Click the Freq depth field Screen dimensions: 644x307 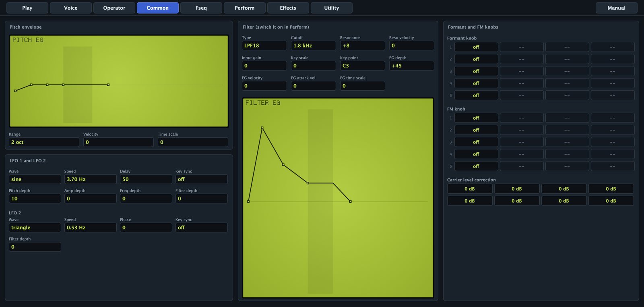click(146, 199)
